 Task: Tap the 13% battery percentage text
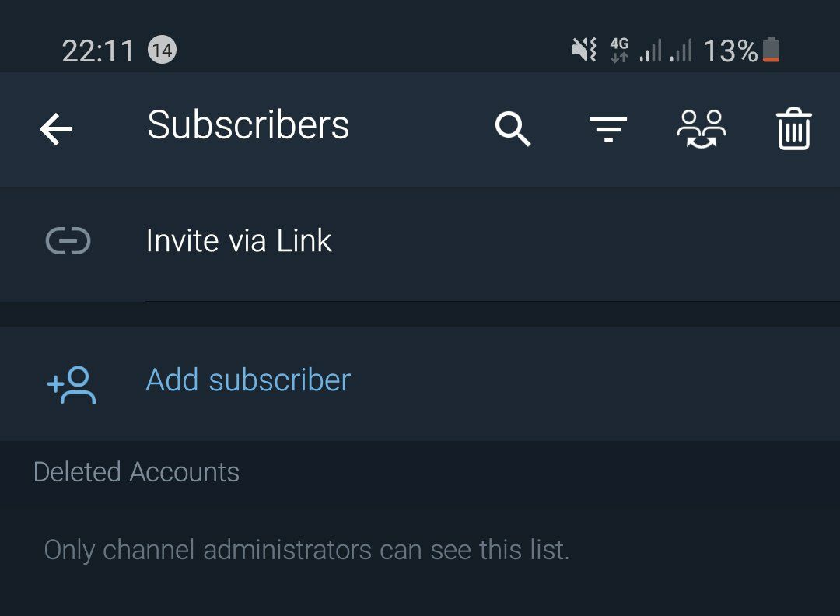pyautogui.click(x=730, y=51)
